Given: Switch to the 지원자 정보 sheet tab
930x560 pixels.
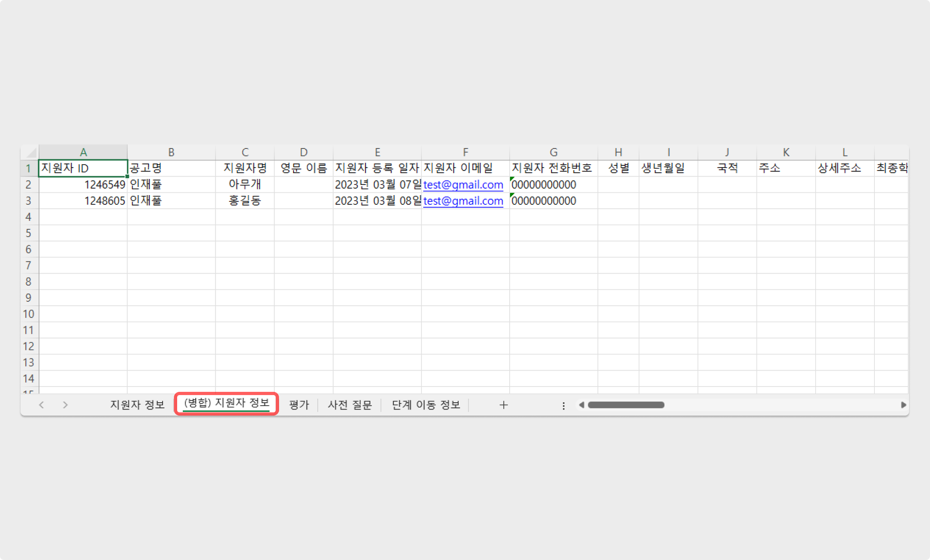Looking at the screenshot, I should pos(137,405).
